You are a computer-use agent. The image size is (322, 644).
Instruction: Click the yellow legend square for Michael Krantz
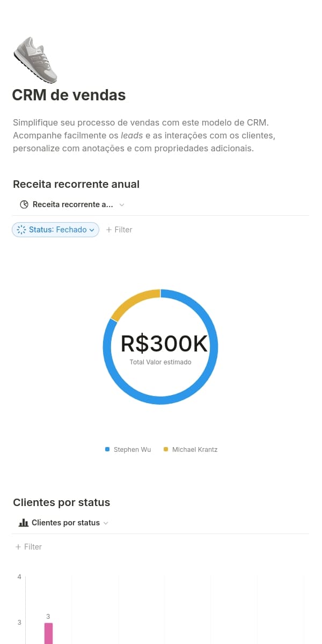tap(166, 449)
